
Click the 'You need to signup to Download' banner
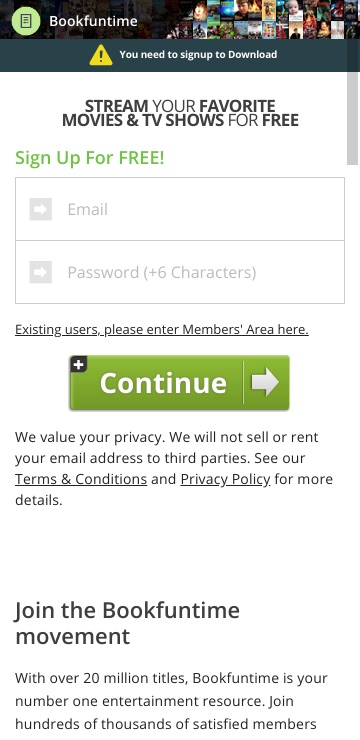coord(180,55)
